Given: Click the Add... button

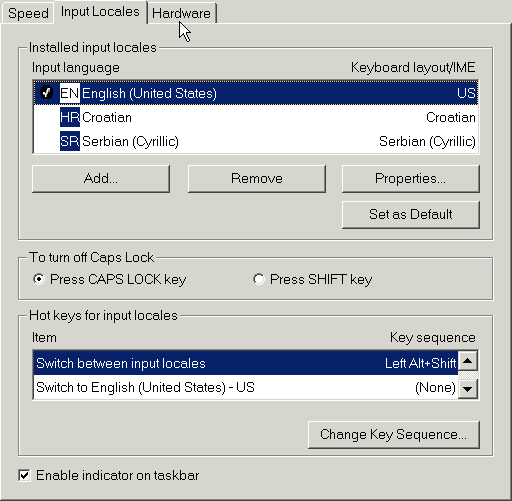Looking at the screenshot, I should 101,178.
